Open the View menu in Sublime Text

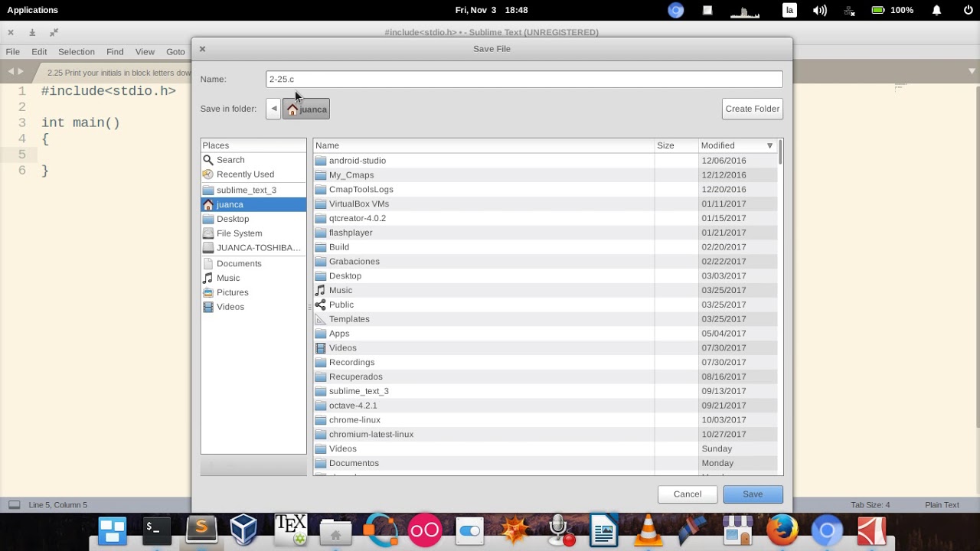pyautogui.click(x=145, y=52)
